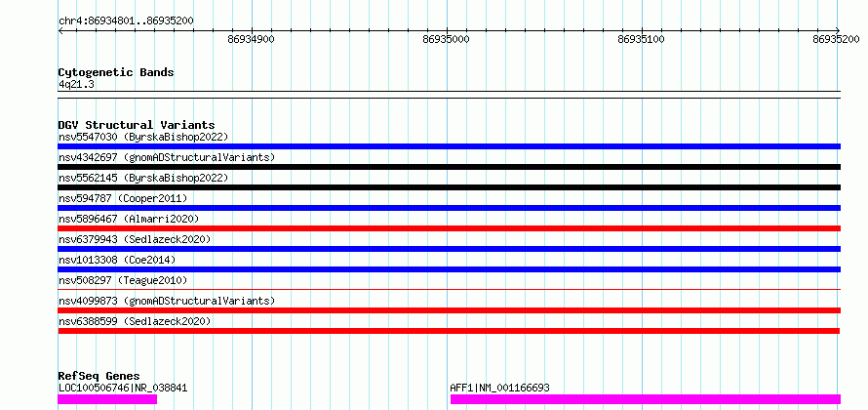This screenshot has height=410, width=868.
Task: Open the nsv4099873 (gnomADStructuralVariants) label
Action: [167, 301]
